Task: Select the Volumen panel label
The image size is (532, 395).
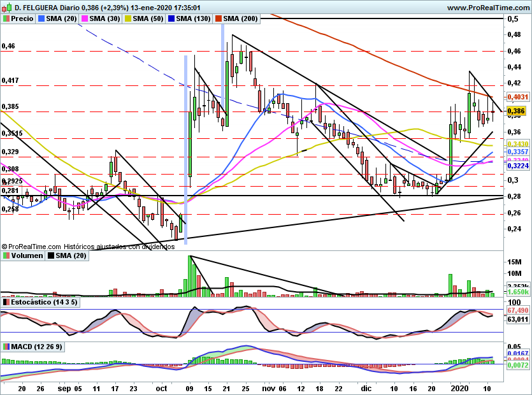Action: pyautogui.click(x=27, y=255)
